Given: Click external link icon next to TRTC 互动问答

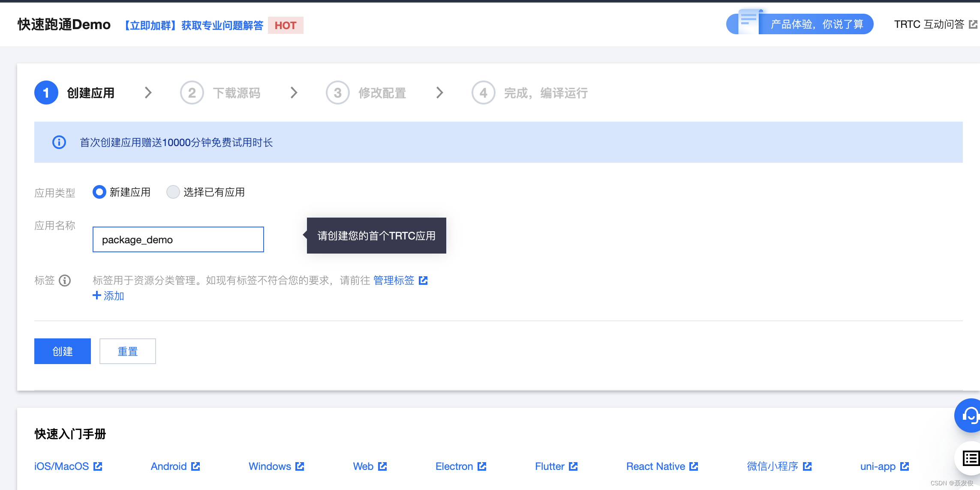Looking at the screenshot, I should click(x=973, y=24).
